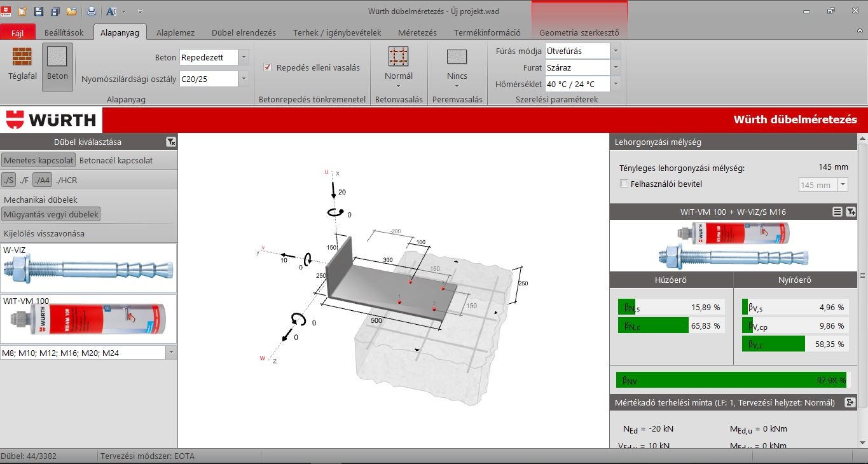Image resolution: width=868 pixels, height=464 pixels.
Task: Select the Beton concrete material
Action: pyautogui.click(x=58, y=67)
